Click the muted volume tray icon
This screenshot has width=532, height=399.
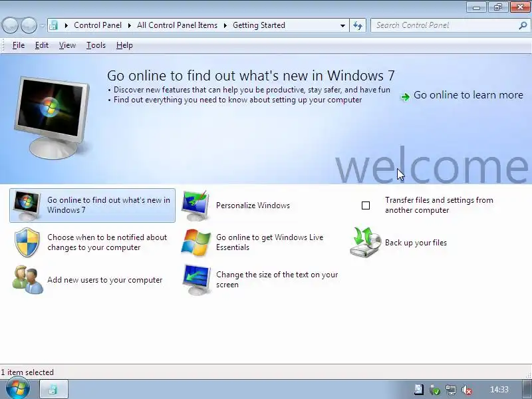click(467, 390)
